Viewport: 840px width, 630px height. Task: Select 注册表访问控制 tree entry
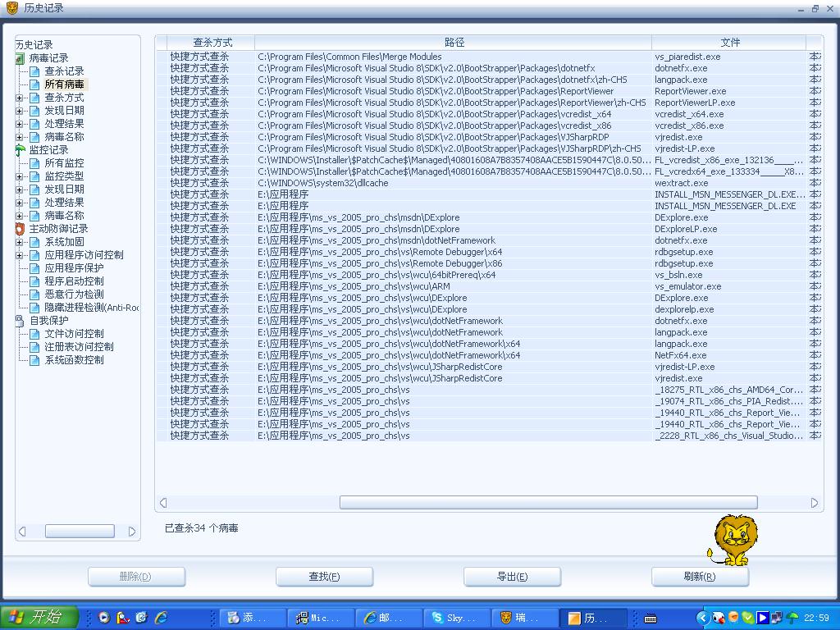[x=79, y=347]
